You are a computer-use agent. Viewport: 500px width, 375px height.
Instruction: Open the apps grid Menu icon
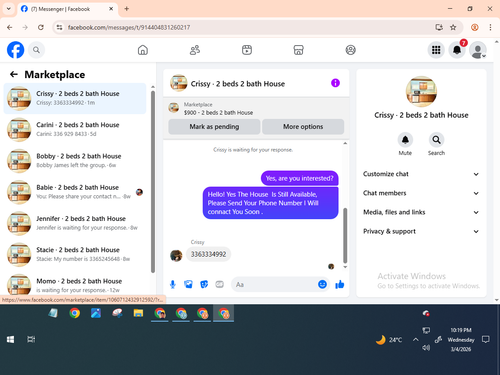tap(436, 50)
